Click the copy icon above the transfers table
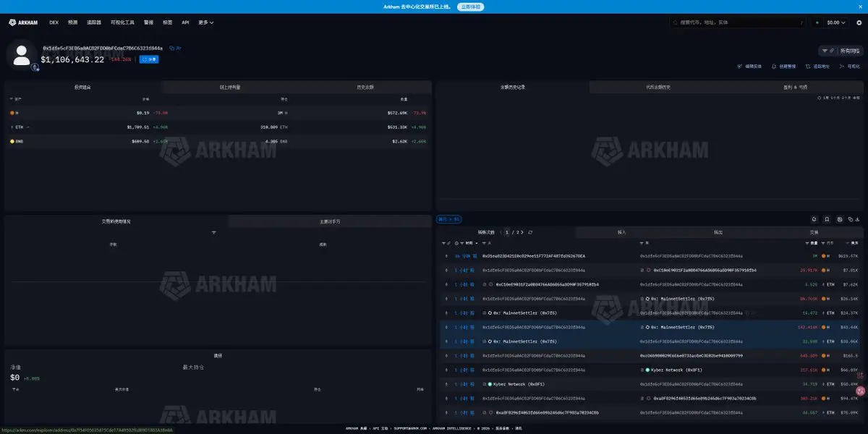This screenshot has height=434, width=868. (849, 219)
